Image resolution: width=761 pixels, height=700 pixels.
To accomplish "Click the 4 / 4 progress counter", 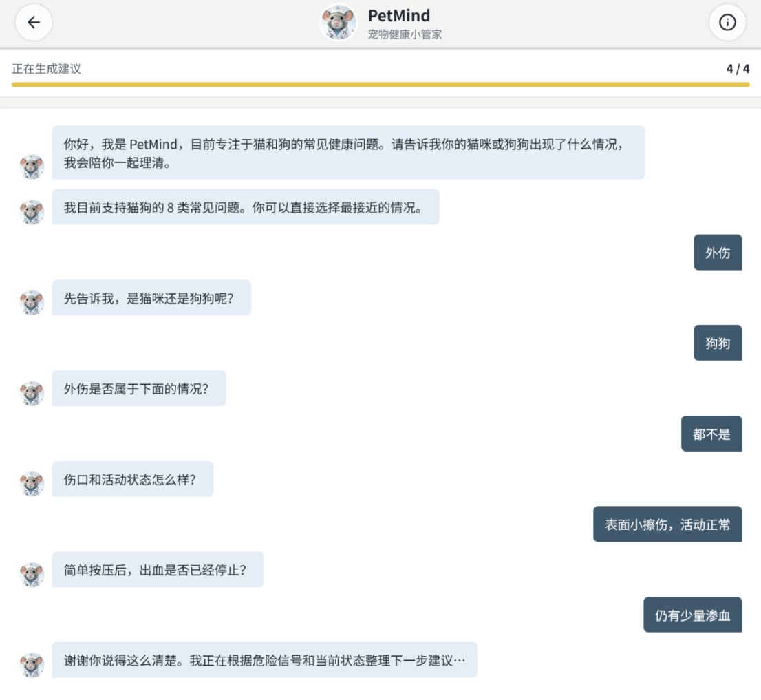I will coord(738,69).
